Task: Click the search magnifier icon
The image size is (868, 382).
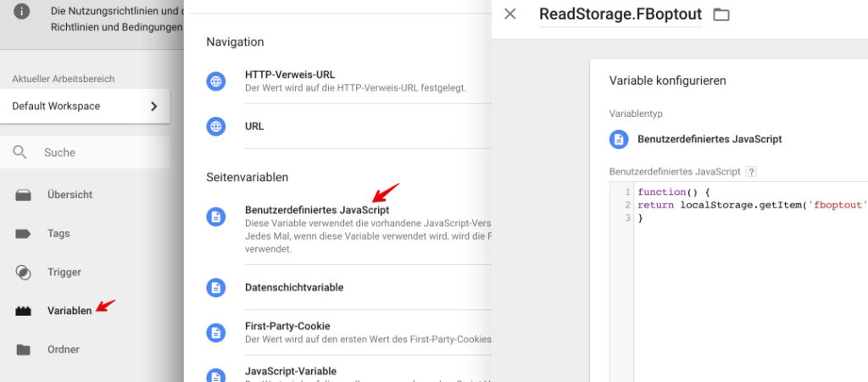Action: click(20, 152)
